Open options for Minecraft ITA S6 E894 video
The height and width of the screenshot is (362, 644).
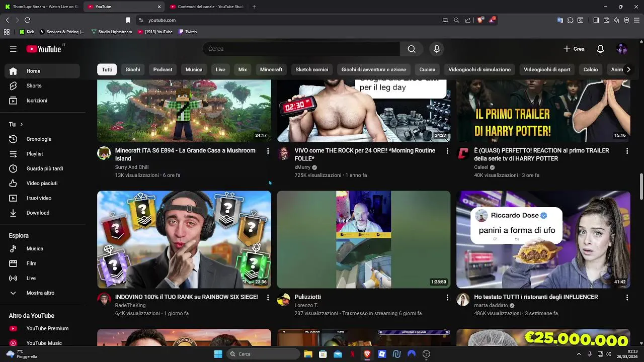(268, 151)
